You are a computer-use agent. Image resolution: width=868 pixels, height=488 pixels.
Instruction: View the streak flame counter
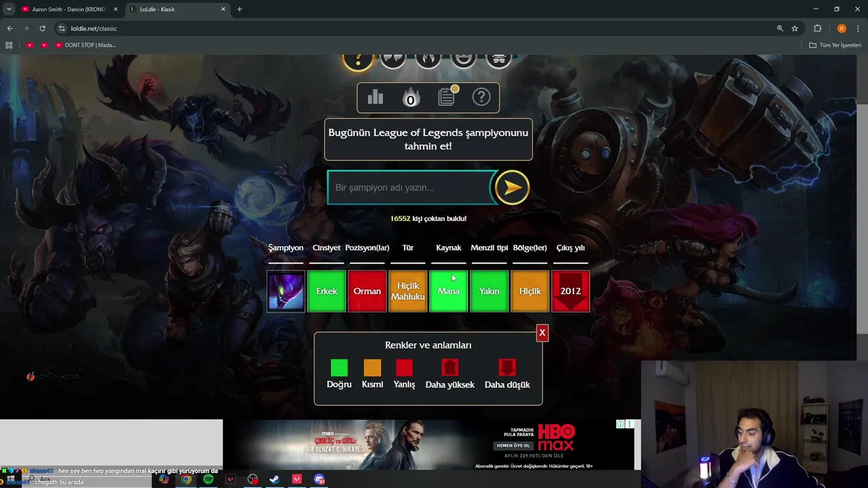pos(410,98)
